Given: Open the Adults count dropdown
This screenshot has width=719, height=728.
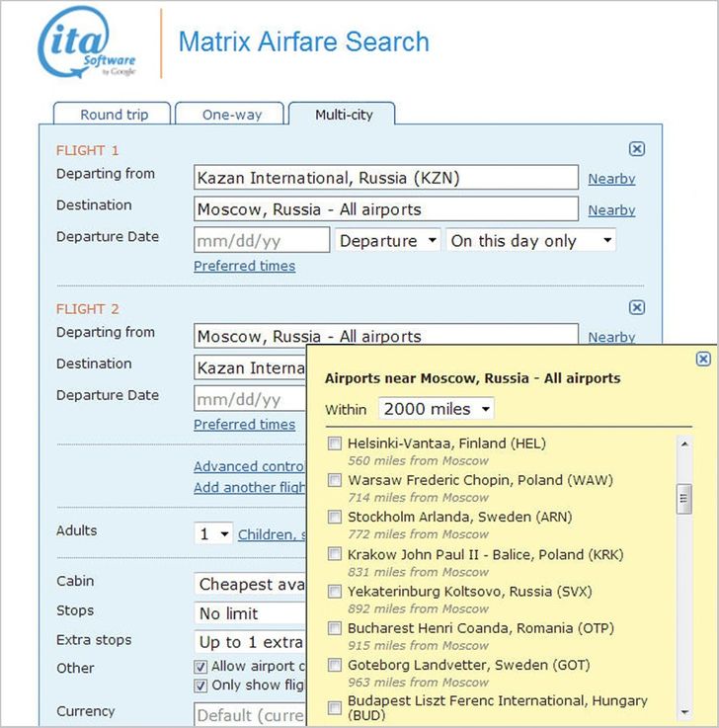Looking at the screenshot, I should point(214,533).
